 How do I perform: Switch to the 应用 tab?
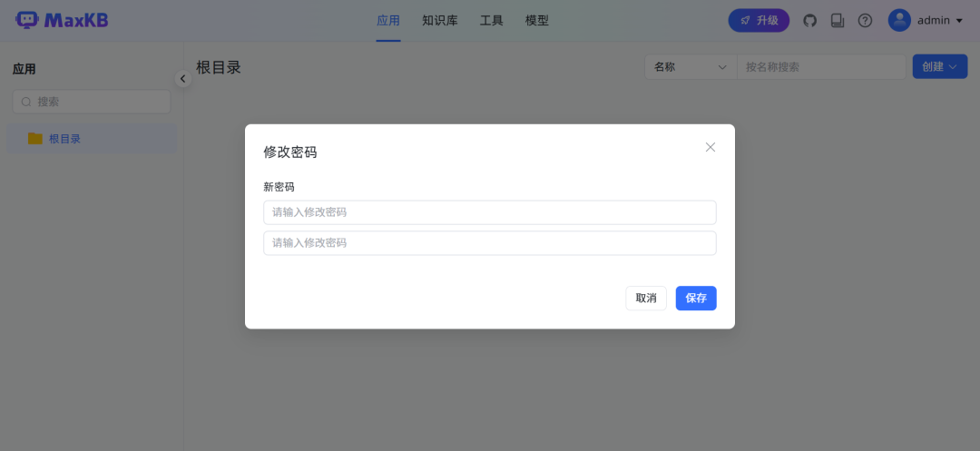click(388, 21)
